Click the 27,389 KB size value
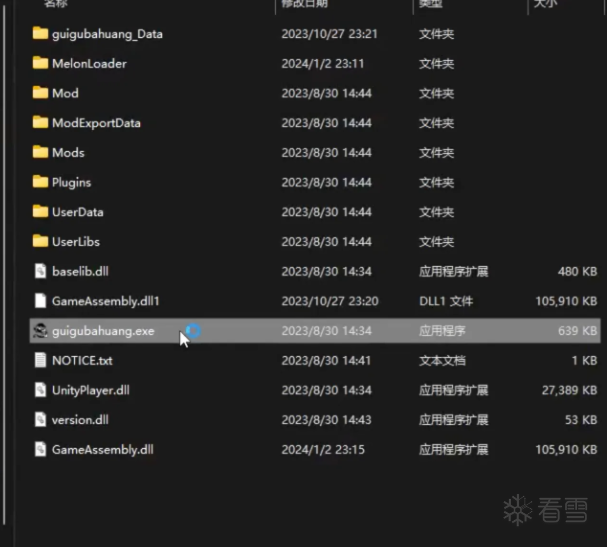Screen dimensions: 607x547 (569, 390)
